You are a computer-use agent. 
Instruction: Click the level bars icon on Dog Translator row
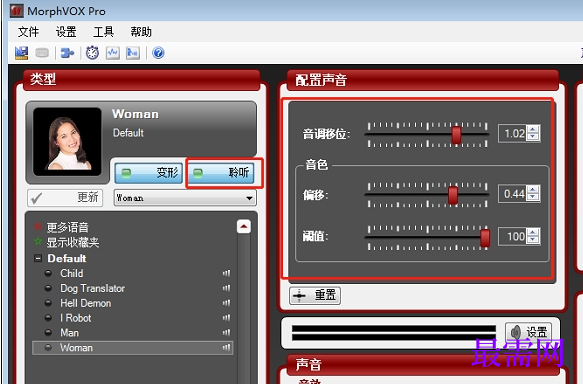coord(226,288)
